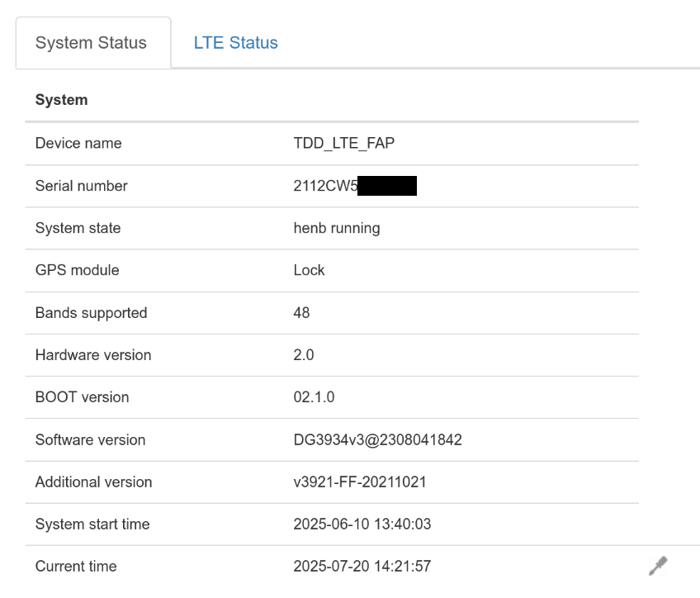700x598 pixels.
Task: Click the GPS module Lock status
Action: 309,270
